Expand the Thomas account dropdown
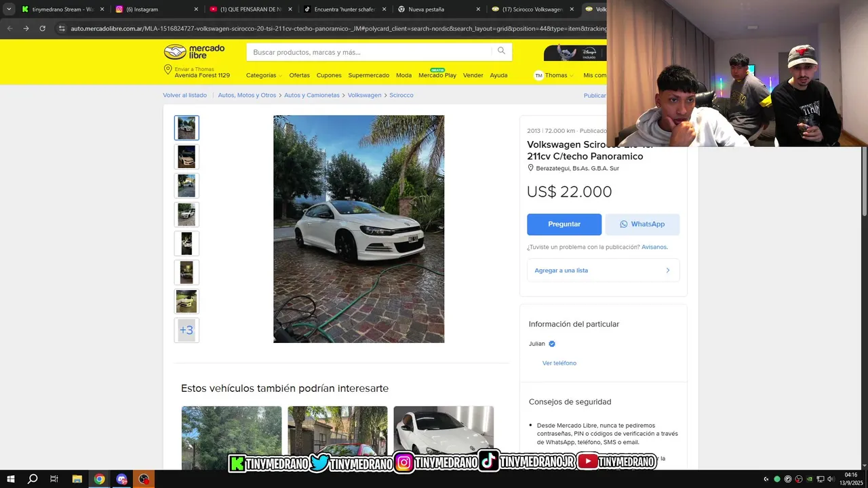 point(554,75)
